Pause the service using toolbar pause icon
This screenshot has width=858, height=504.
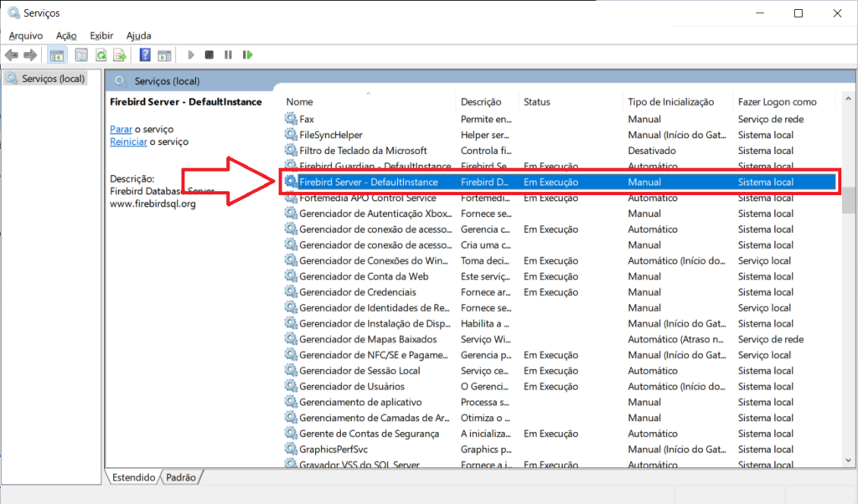tap(228, 55)
